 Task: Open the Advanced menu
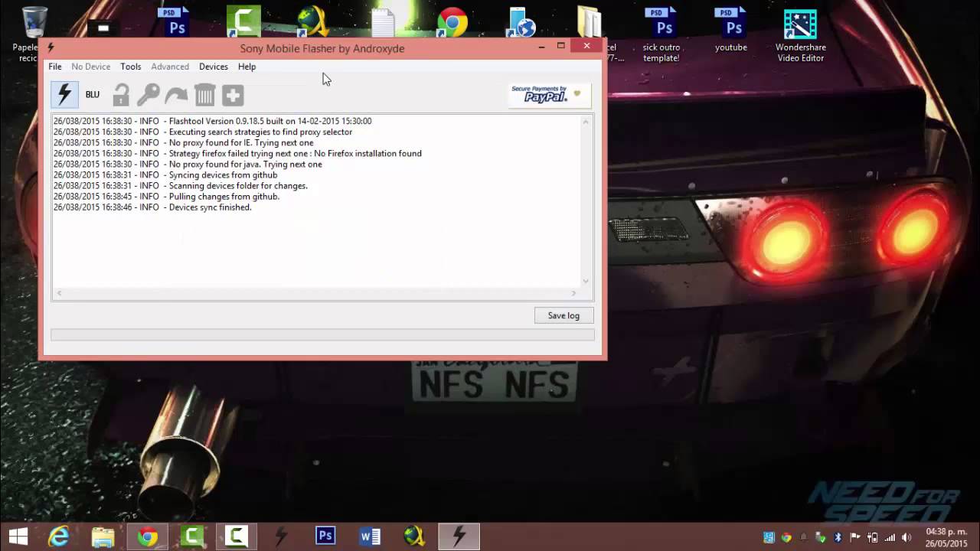[170, 67]
